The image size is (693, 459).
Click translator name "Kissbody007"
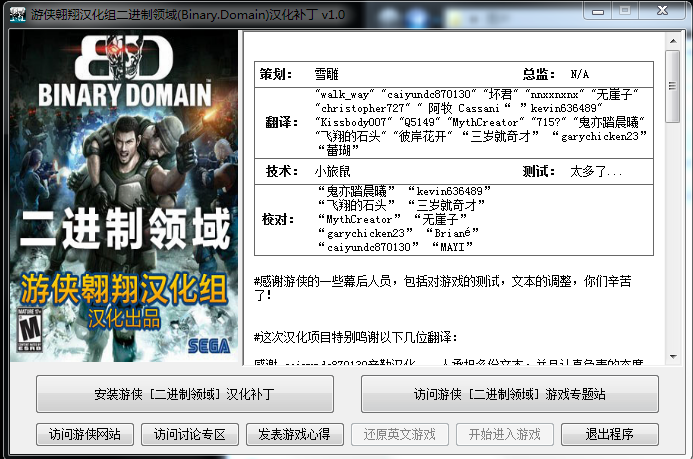coord(354,122)
